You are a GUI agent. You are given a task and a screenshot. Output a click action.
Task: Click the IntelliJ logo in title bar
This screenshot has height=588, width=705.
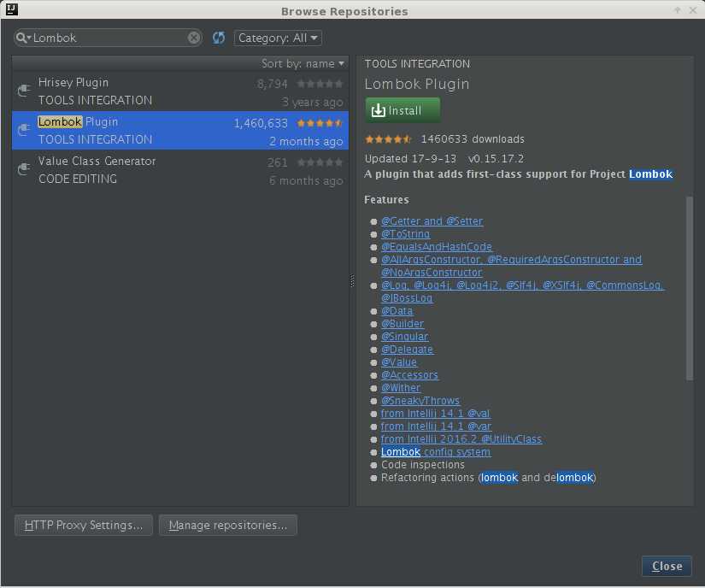pyautogui.click(x=11, y=9)
